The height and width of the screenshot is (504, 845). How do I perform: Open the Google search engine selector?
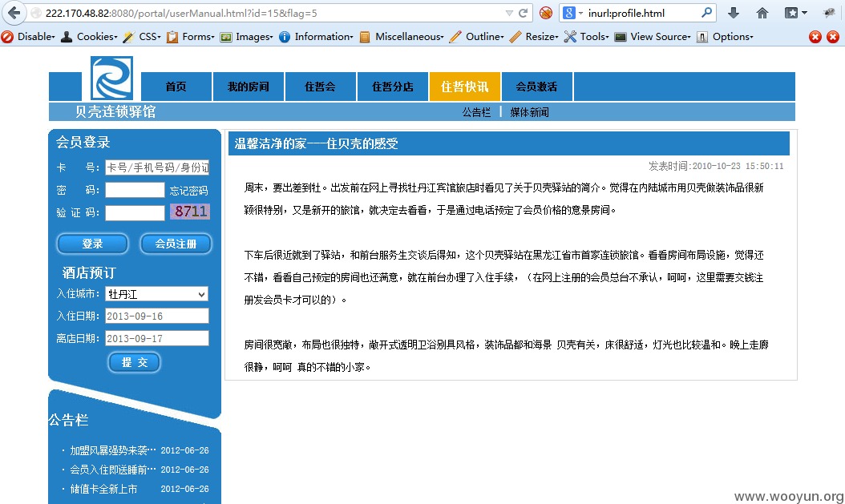coord(572,13)
